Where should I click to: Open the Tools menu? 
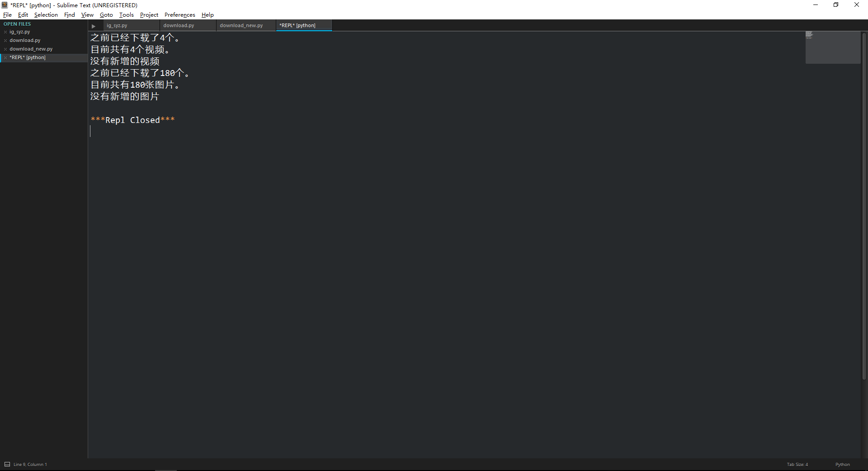(x=126, y=15)
